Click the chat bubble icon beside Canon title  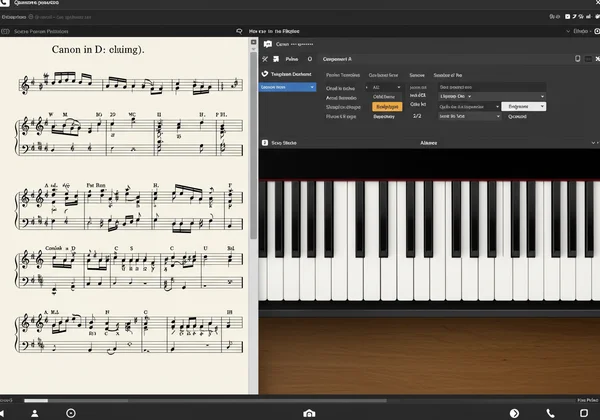coord(267,45)
